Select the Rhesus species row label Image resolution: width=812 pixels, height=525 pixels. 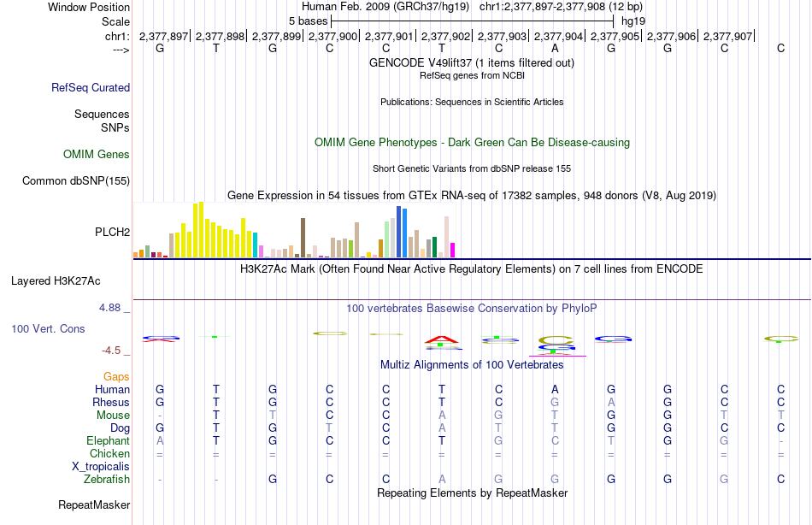(x=111, y=402)
